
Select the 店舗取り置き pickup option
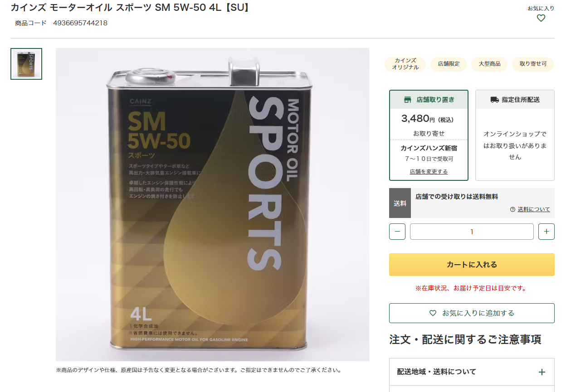tap(429, 135)
